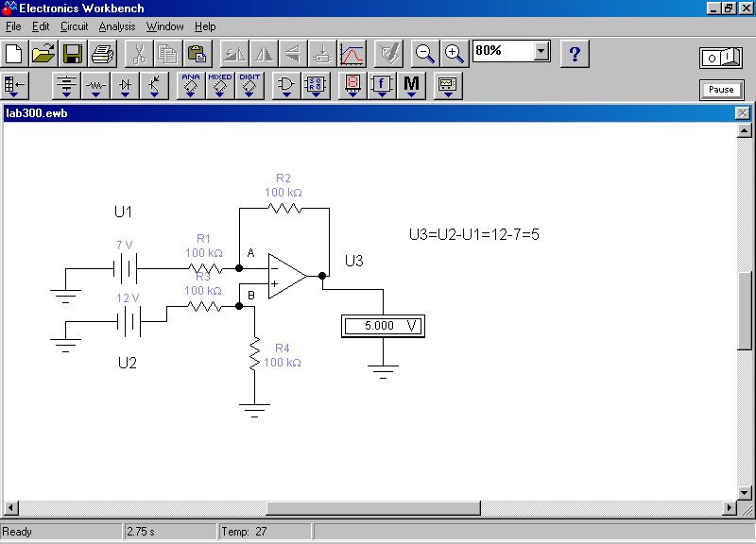Open component properties icon
756x544 pixels.
point(388,54)
